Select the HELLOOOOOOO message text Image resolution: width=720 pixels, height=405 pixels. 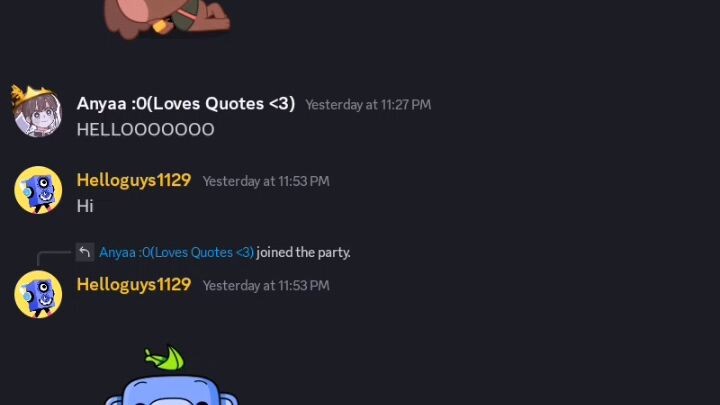click(146, 130)
